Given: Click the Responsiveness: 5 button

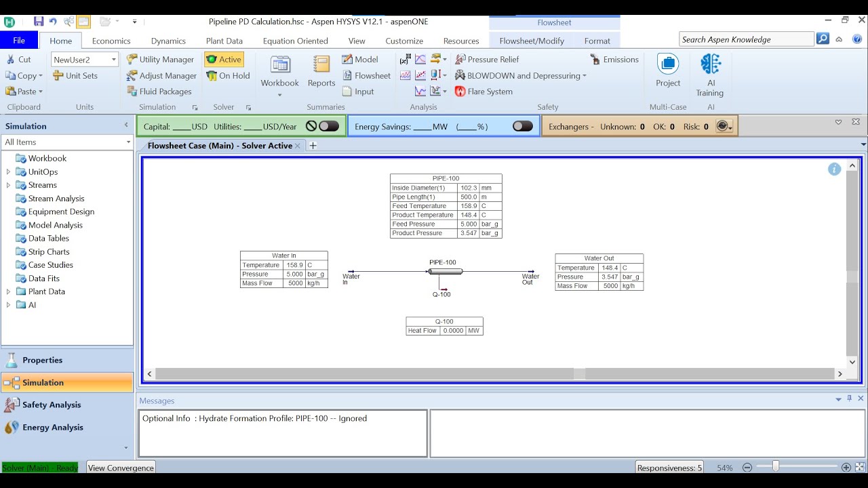Looking at the screenshot, I should click(x=669, y=468).
